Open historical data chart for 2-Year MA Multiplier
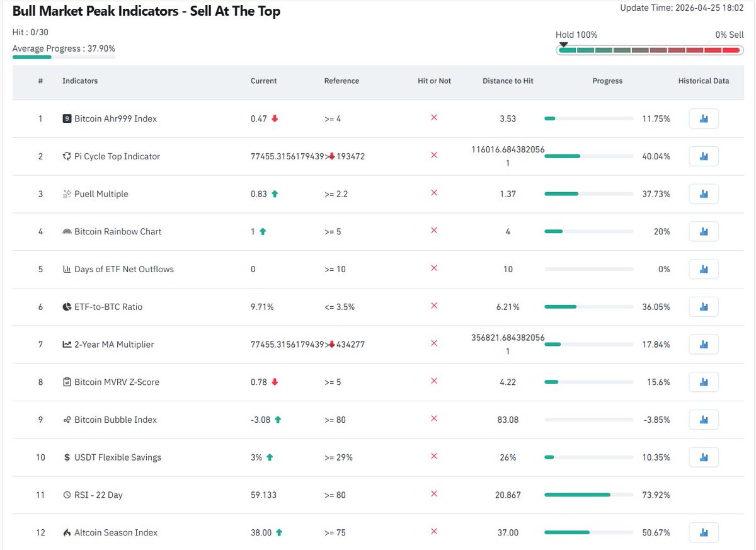 [704, 345]
